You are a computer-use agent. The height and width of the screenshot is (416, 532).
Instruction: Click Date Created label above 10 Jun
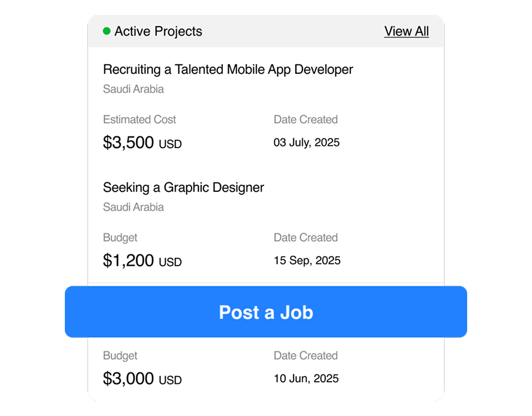(x=305, y=356)
